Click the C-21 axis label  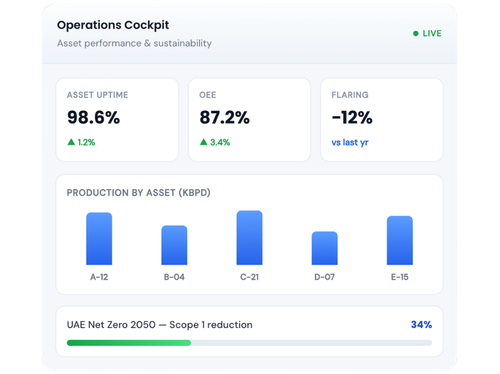[x=249, y=277]
